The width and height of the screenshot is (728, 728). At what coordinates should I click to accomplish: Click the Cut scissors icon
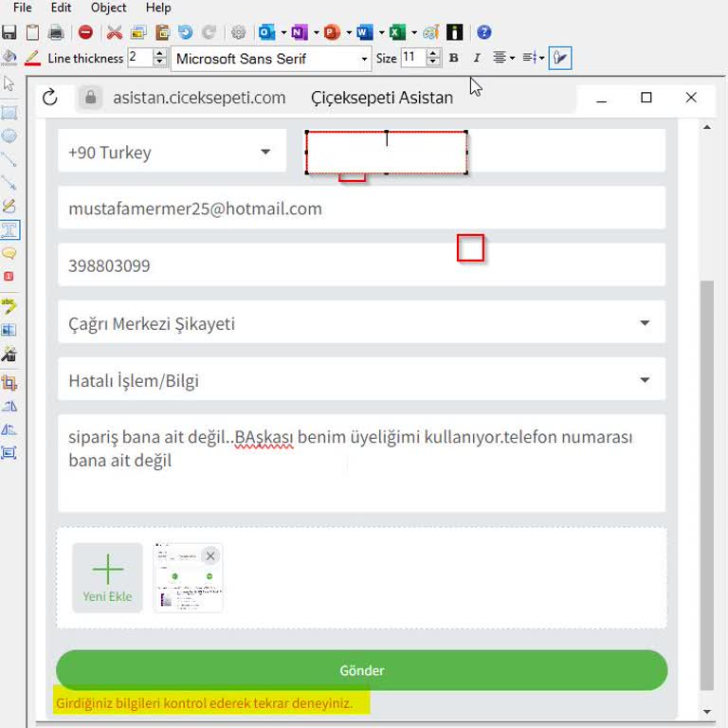114,32
